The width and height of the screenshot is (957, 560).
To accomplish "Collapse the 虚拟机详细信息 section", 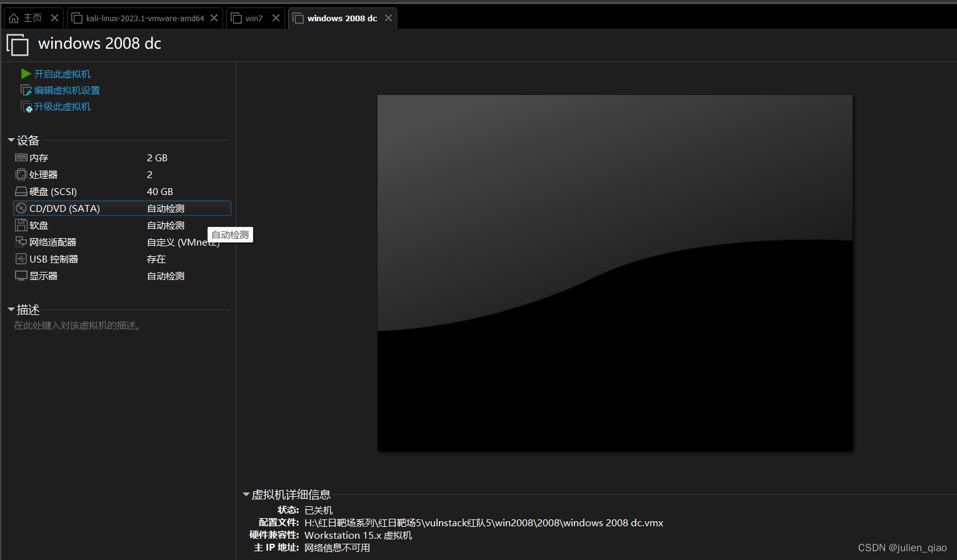I will (246, 494).
